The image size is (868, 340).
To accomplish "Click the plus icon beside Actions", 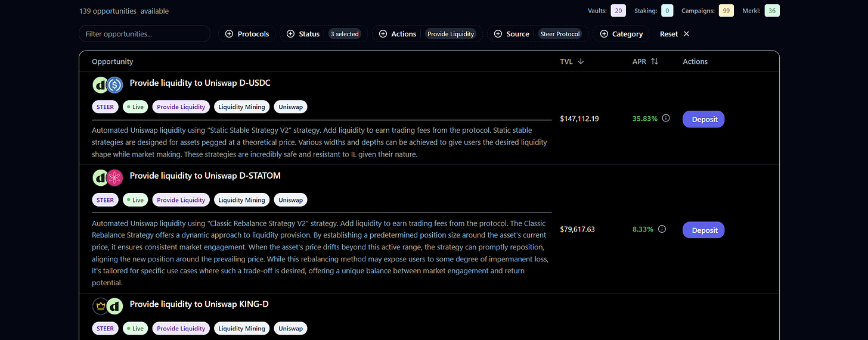I will point(383,34).
